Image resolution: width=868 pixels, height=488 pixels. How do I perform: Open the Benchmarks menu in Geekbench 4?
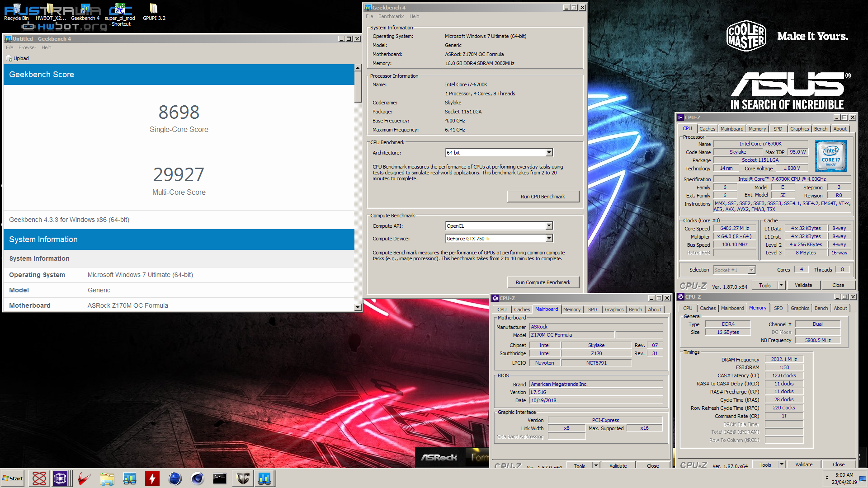coord(391,16)
